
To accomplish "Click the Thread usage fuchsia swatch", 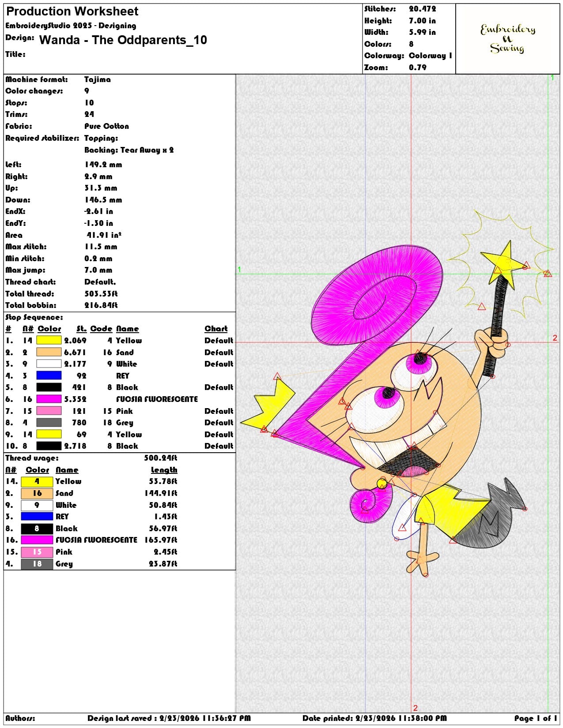I will [x=37, y=540].
